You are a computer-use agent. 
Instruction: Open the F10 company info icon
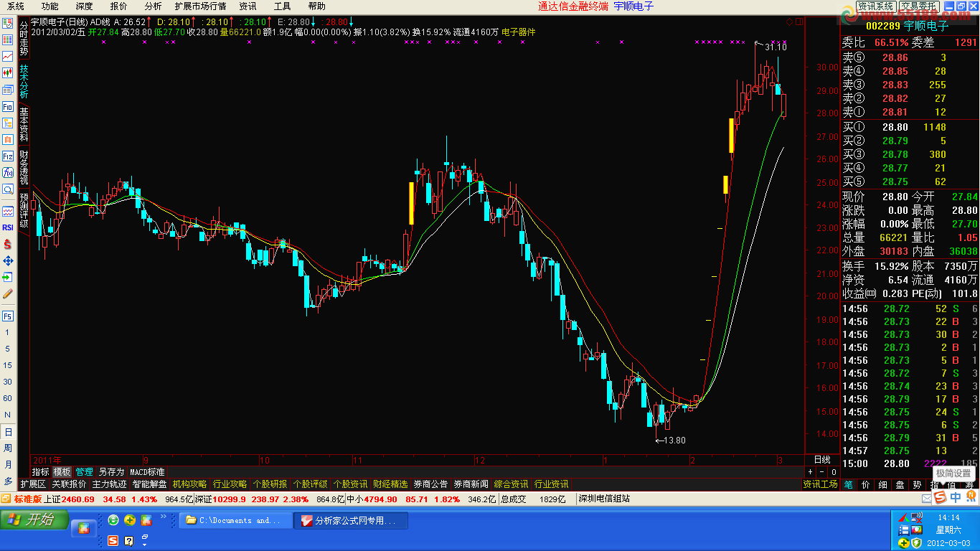tap(8, 106)
